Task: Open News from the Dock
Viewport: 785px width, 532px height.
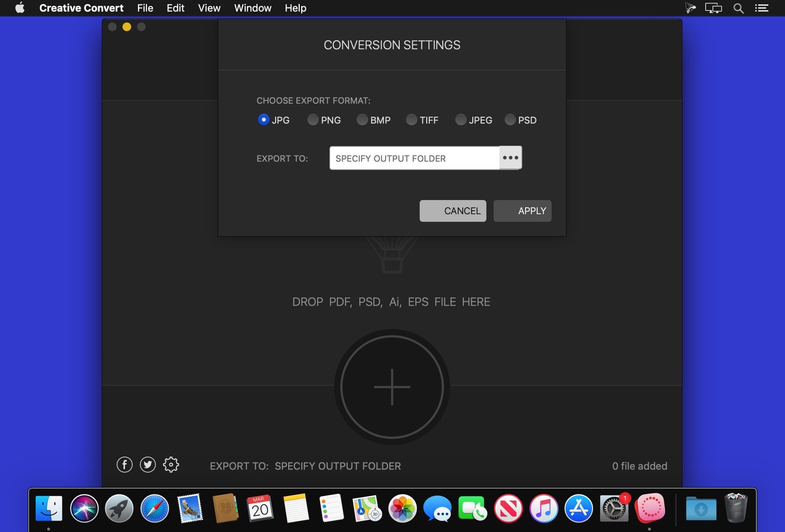Action: (x=508, y=508)
